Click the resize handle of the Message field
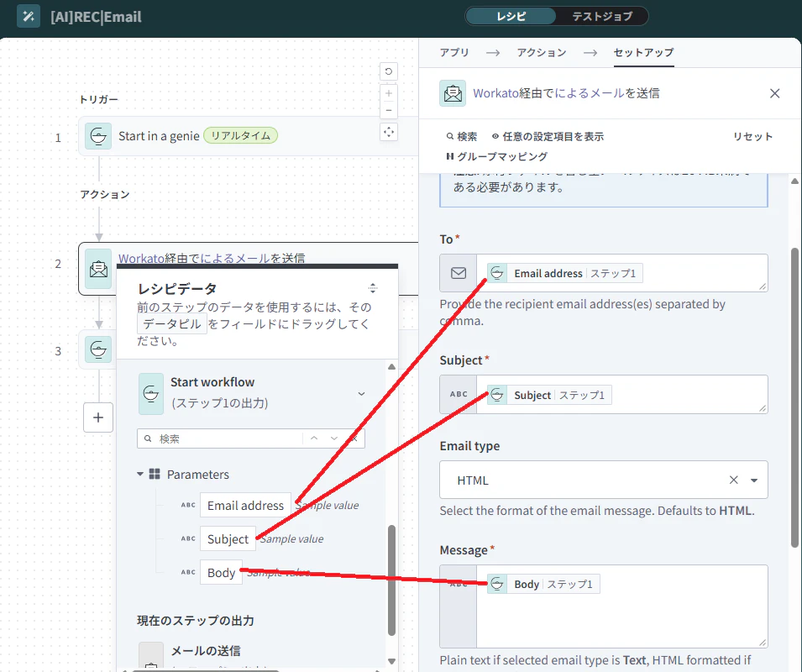The height and width of the screenshot is (672, 802). (762, 643)
